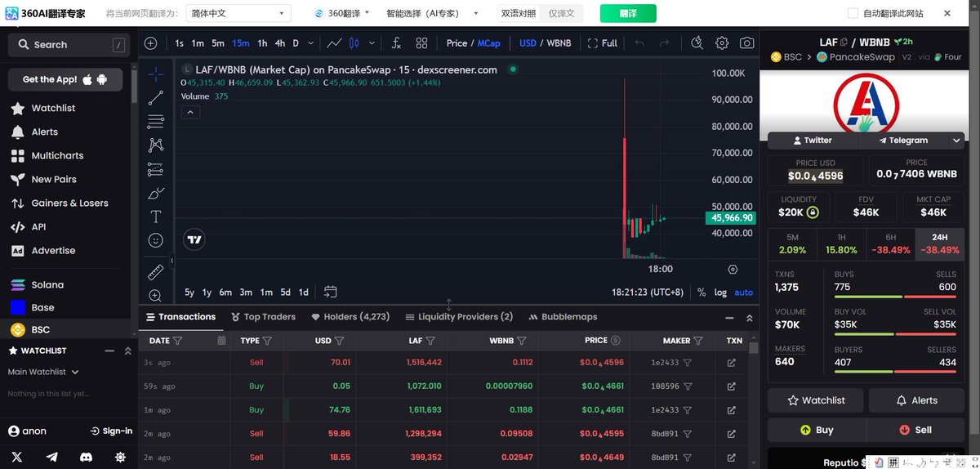
Task: Toggle log scale on chart
Action: coord(720,292)
